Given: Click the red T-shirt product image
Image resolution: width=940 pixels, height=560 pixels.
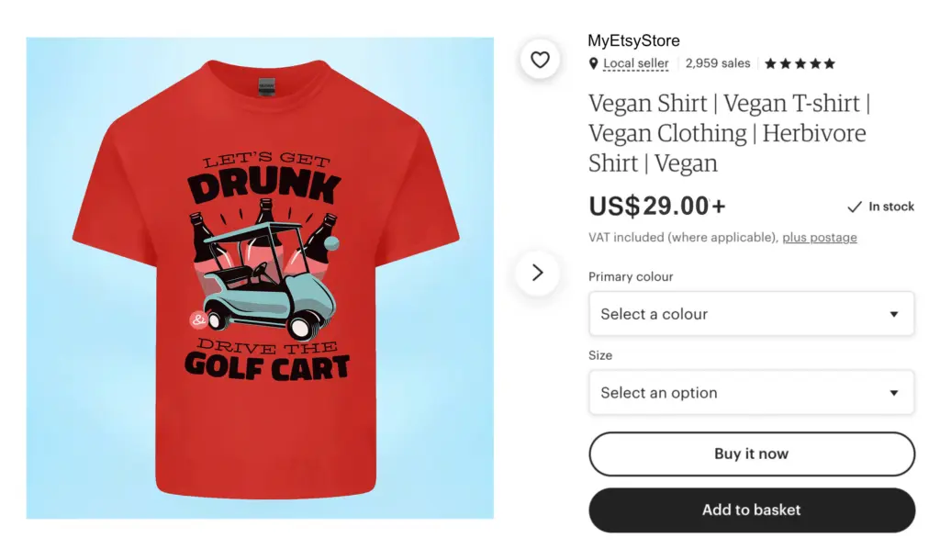Looking at the screenshot, I should click(266, 275).
